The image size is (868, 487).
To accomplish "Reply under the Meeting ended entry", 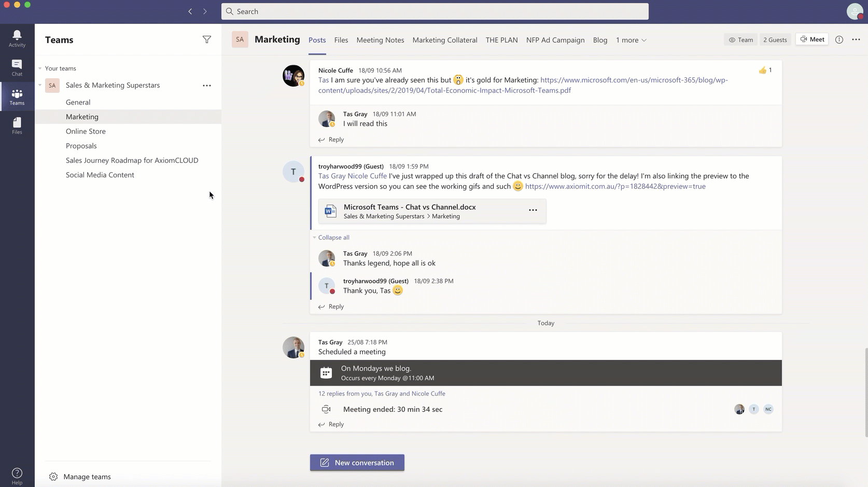I will click(x=331, y=424).
